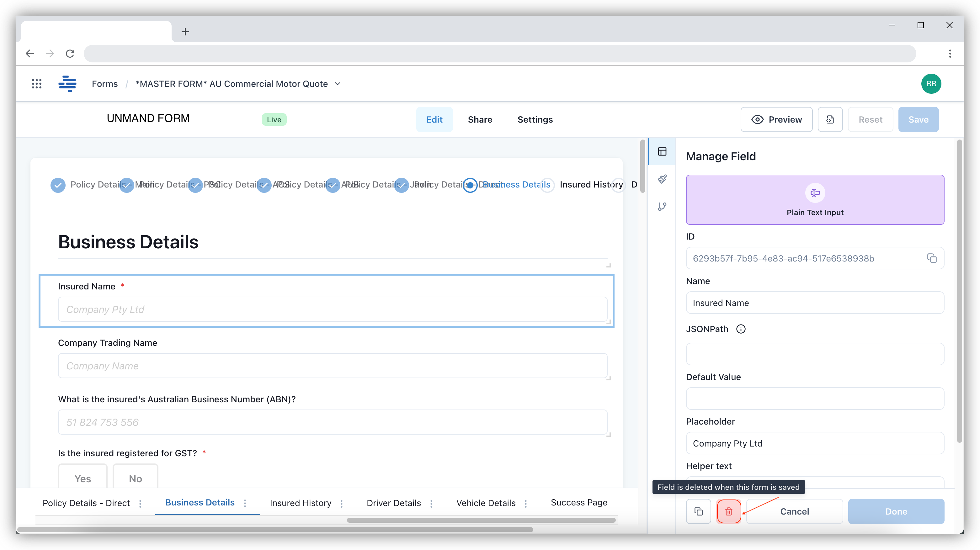980x550 pixels.
Task: Open the Driver Details page tab
Action: pyautogui.click(x=393, y=503)
